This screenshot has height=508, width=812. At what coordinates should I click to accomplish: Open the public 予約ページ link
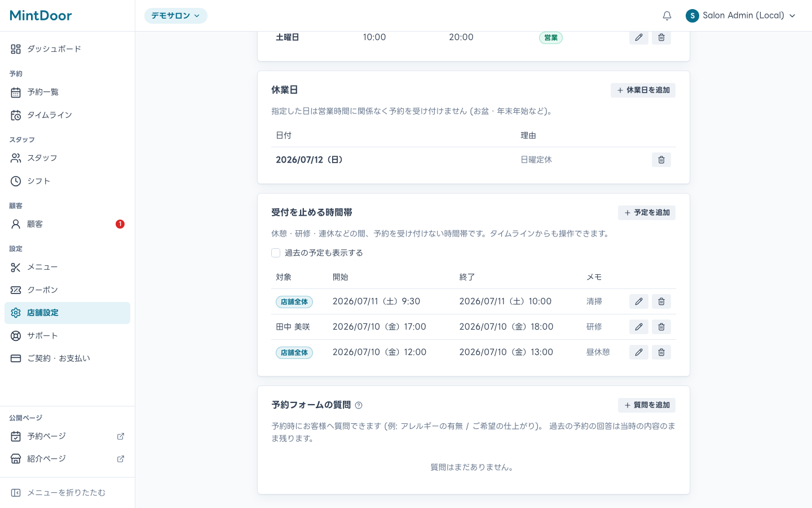pyautogui.click(x=67, y=436)
